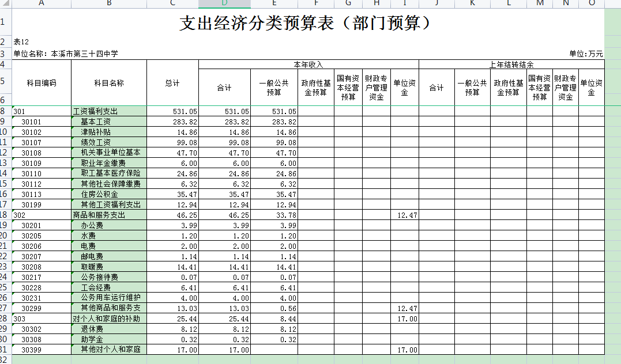Select the 科目编码 header cell
Image resolution: width=621 pixels, height=364 pixels.
[x=42, y=83]
